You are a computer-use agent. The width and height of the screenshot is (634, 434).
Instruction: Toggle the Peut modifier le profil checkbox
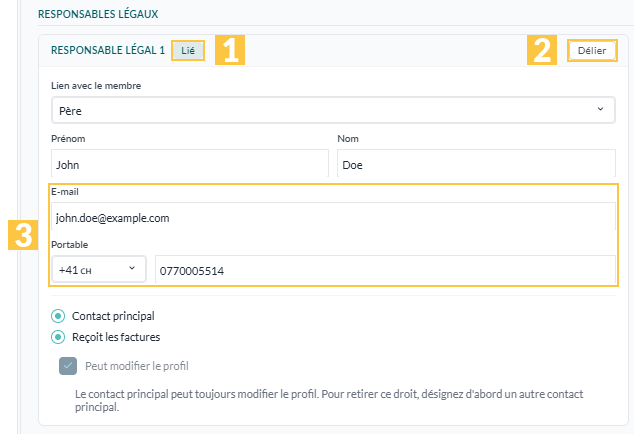click(x=68, y=366)
